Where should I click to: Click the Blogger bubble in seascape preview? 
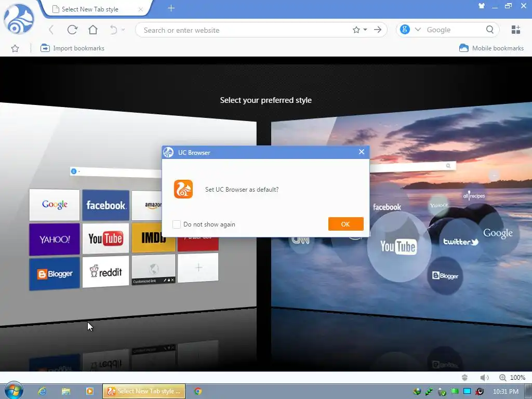[x=445, y=275]
